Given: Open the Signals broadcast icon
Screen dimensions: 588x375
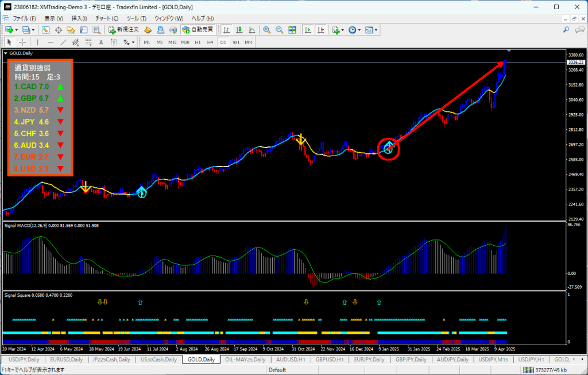Looking at the screenshot, I should [x=173, y=30].
